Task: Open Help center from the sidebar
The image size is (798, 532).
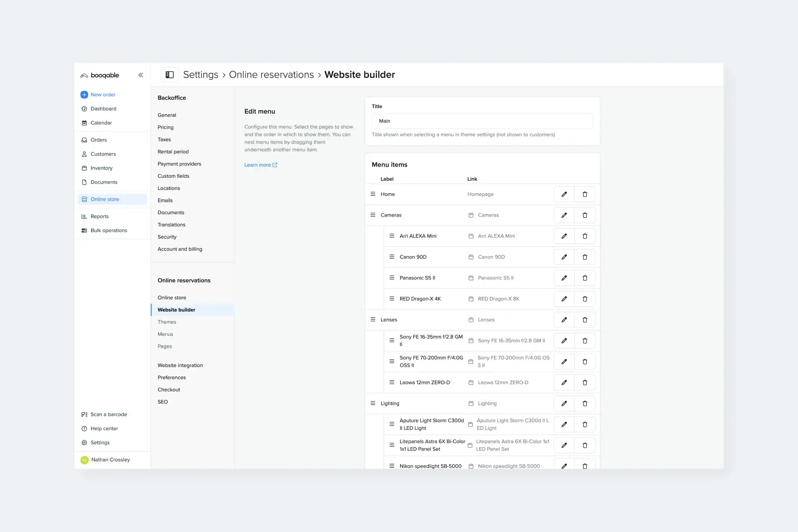Action: click(x=104, y=429)
